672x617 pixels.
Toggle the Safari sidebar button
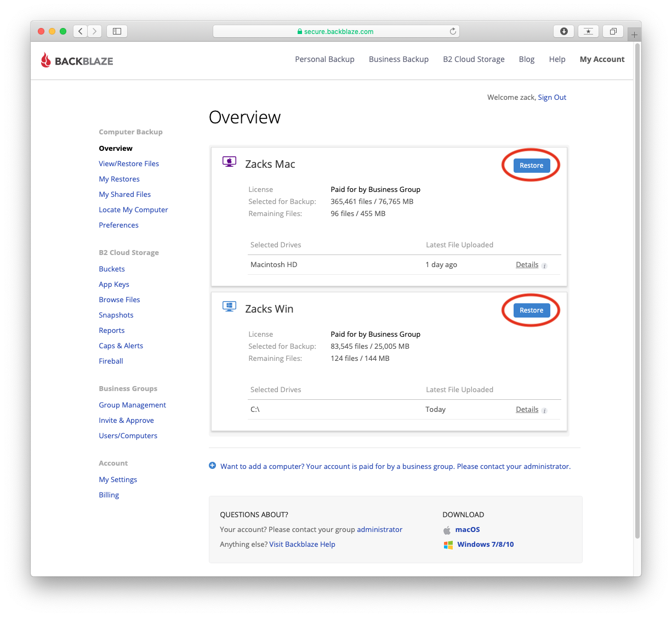tap(117, 31)
